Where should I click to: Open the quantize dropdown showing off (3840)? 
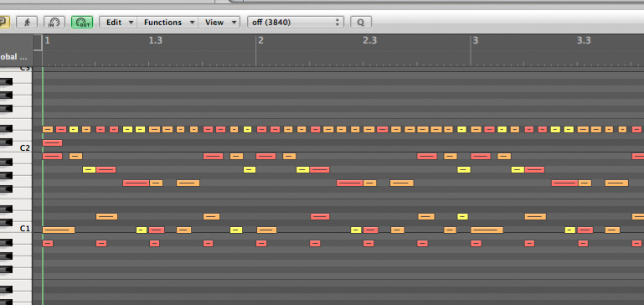(x=296, y=22)
